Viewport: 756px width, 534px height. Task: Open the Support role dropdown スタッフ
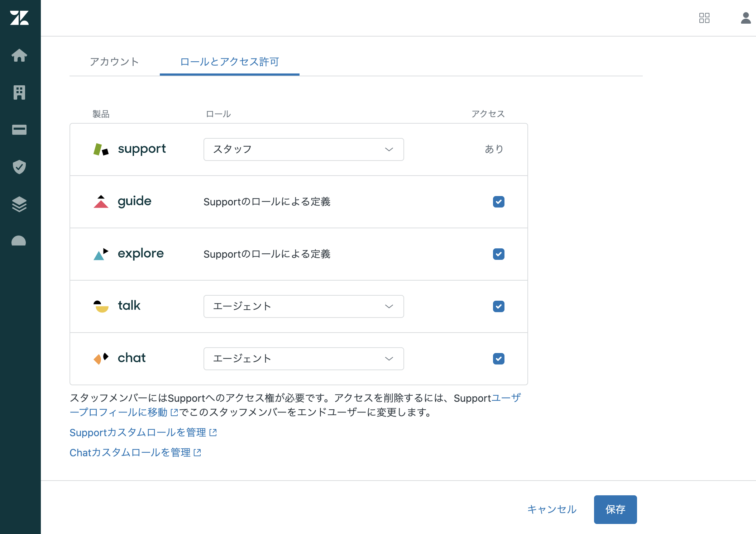[304, 149]
